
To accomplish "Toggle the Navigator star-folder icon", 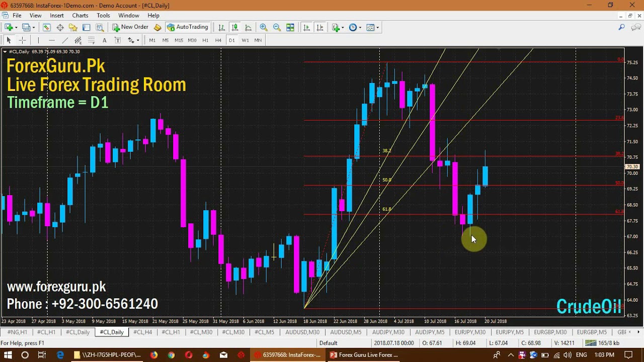I will pyautogui.click(x=73, y=27).
